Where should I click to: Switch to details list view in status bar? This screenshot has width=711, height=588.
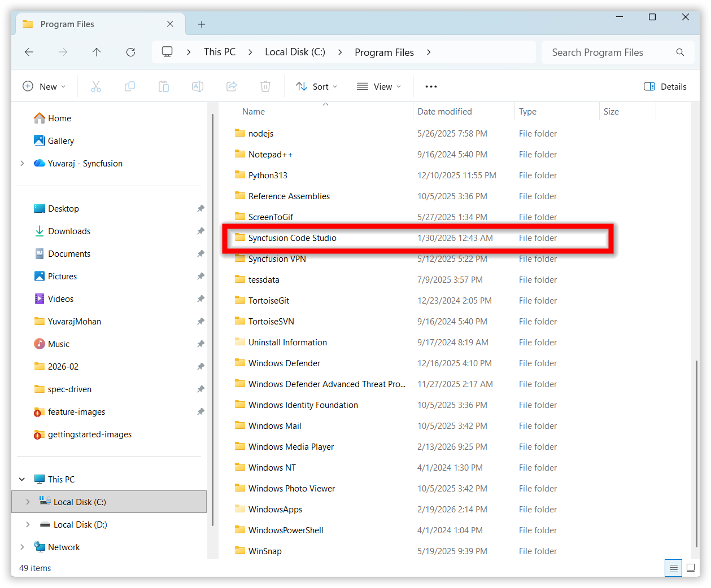673,568
